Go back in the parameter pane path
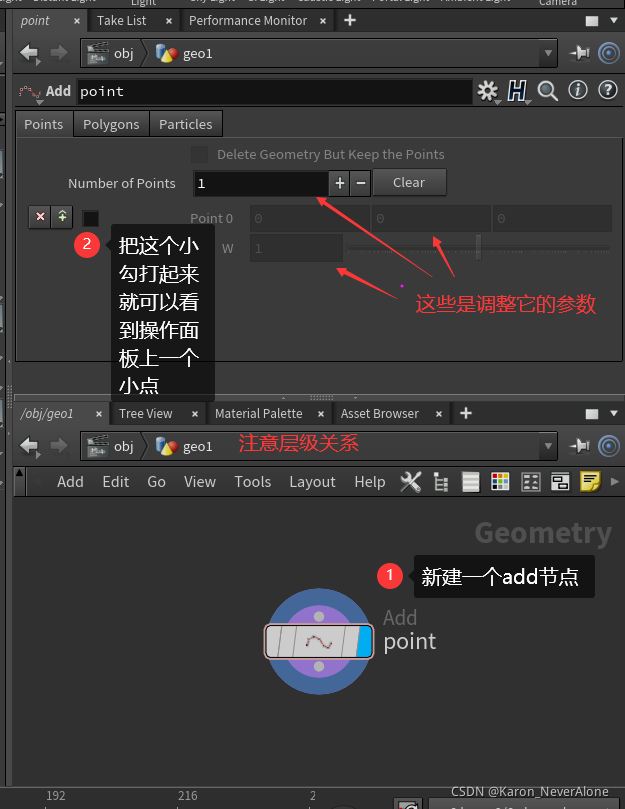The width and height of the screenshot is (625, 809). click(29, 53)
